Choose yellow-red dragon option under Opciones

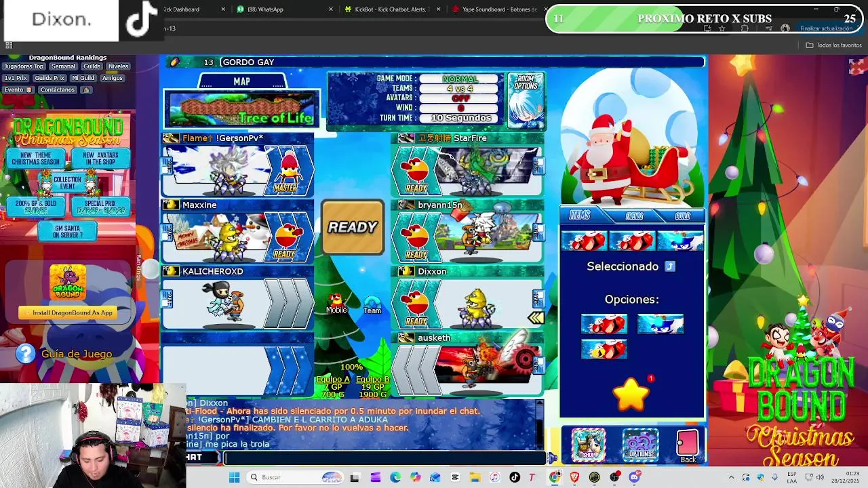(x=604, y=349)
